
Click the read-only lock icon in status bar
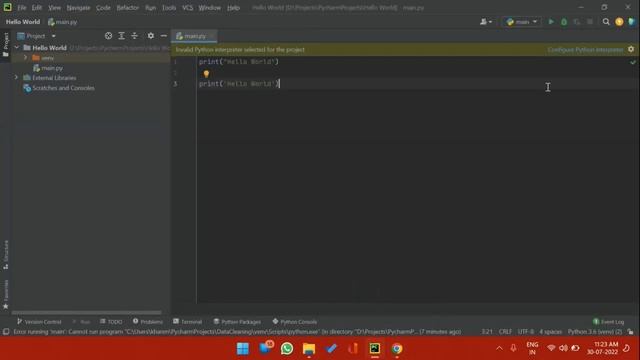631,332
